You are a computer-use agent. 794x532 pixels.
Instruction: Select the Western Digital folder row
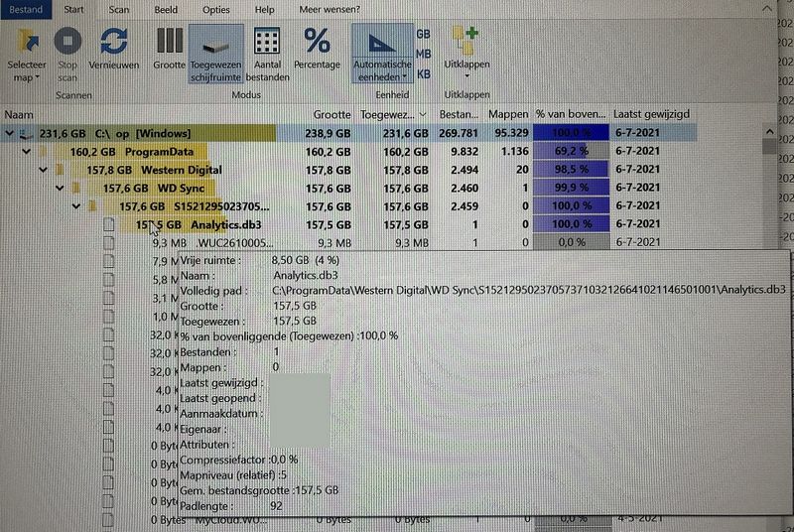[x=348, y=170]
